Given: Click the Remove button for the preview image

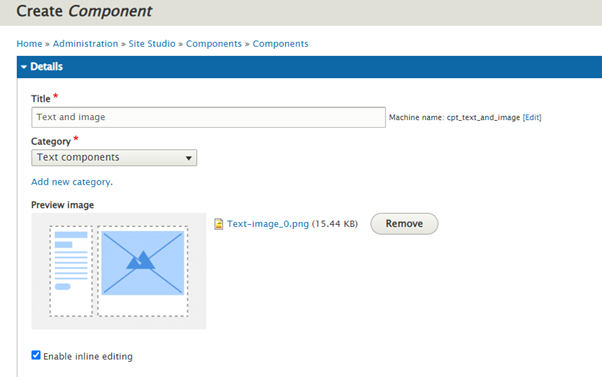Looking at the screenshot, I should pyautogui.click(x=404, y=224).
